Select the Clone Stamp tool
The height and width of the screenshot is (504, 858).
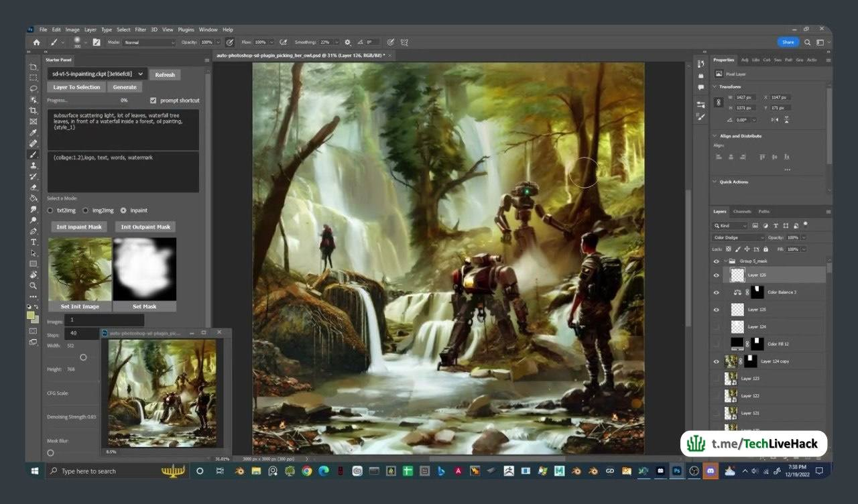(34, 166)
